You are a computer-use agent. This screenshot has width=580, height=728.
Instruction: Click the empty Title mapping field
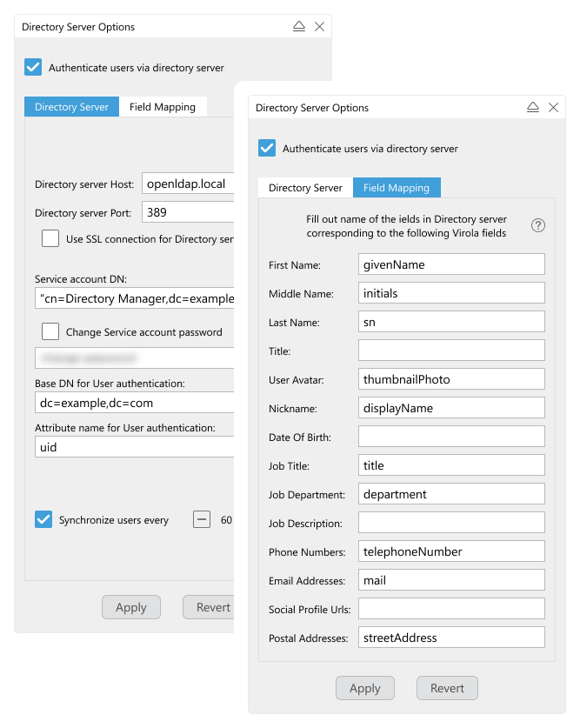tap(451, 350)
